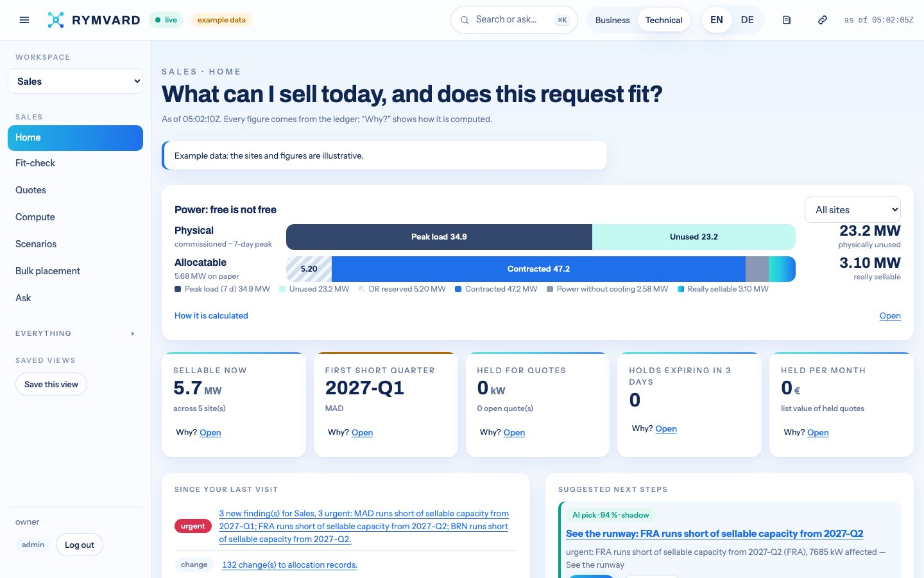The height and width of the screenshot is (578, 924).
Task: Click the Log out button
Action: click(80, 545)
